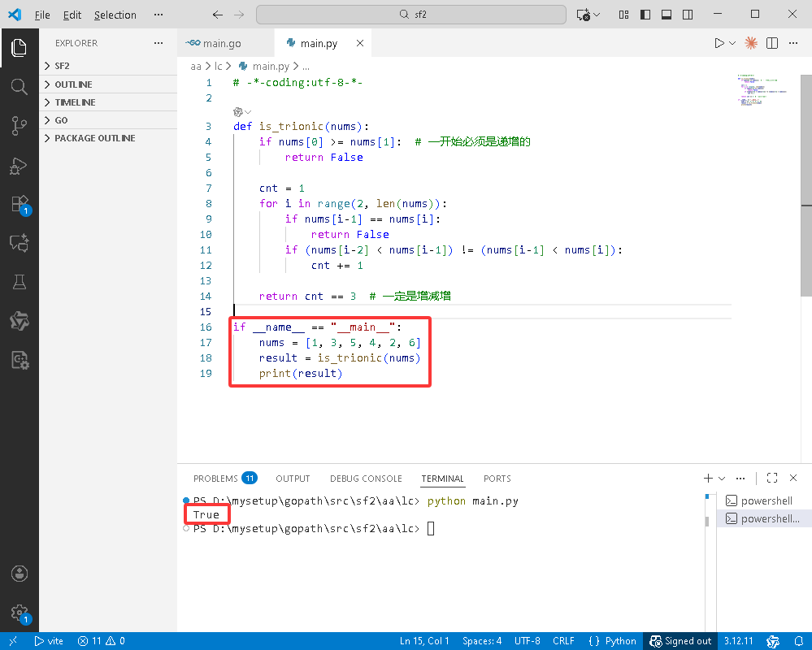Expand the TIMELINE section
The height and width of the screenshot is (650, 812).
108,102
